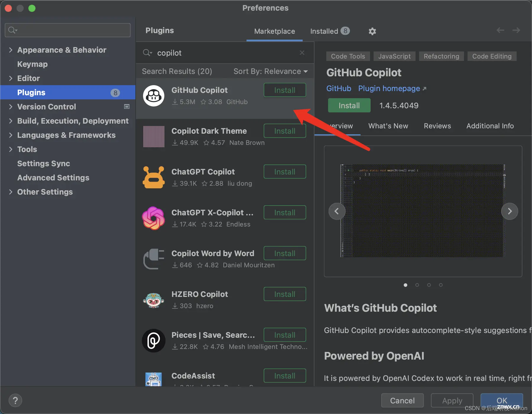Click the plugin search magnifier icon
This screenshot has width=532, height=414.
tap(147, 53)
